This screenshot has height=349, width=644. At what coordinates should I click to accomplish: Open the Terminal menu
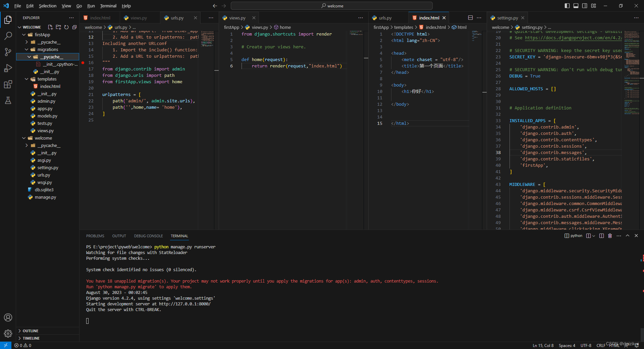point(108,6)
